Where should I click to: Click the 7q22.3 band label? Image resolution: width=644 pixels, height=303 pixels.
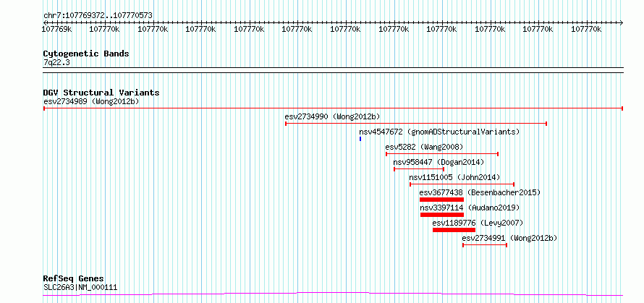[x=57, y=62]
